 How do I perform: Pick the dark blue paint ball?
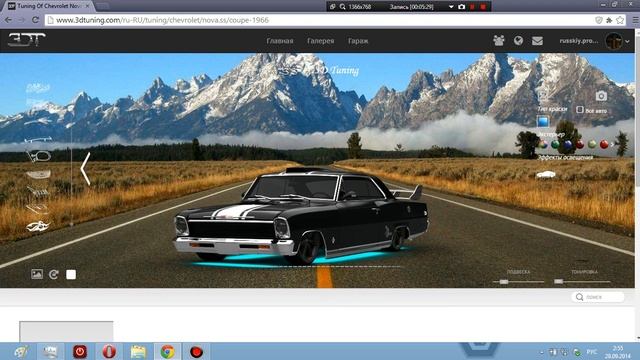tap(567, 144)
